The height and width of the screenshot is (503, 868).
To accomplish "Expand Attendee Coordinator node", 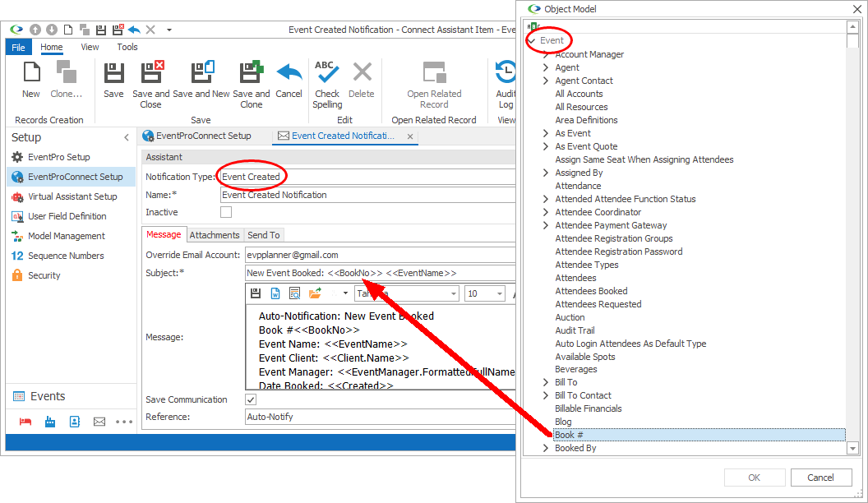I will point(546,213).
